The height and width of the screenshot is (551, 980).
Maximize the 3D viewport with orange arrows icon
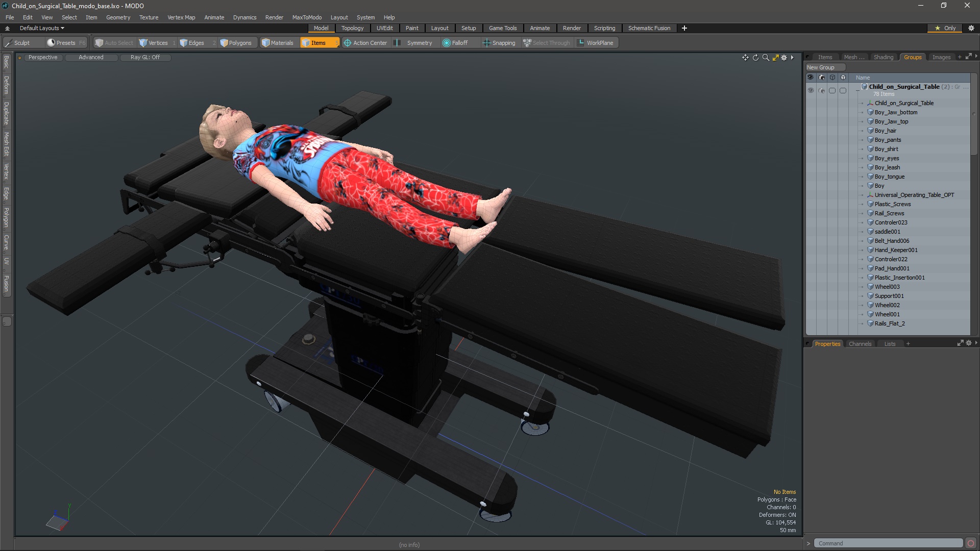[x=775, y=58]
